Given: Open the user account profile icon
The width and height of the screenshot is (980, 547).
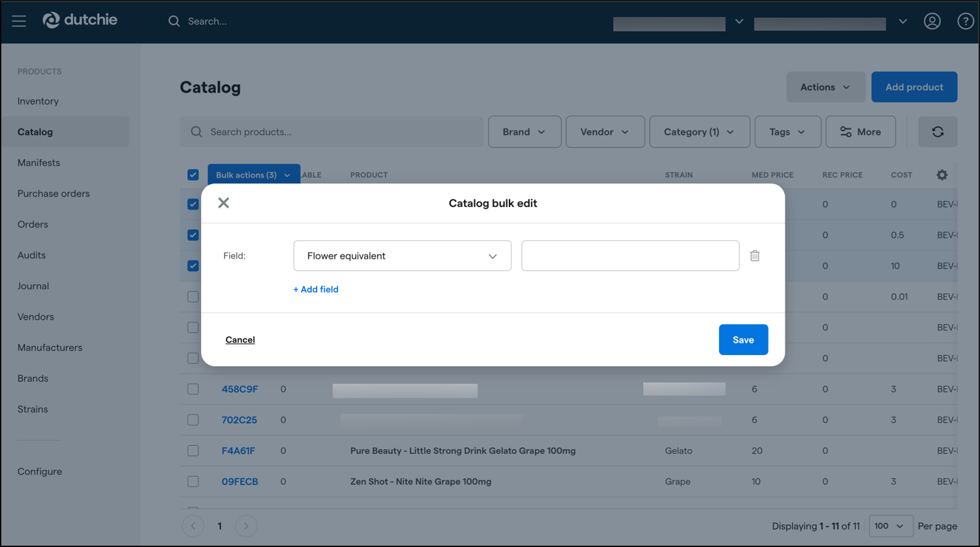Looking at the screenshot, I should pos(932,21).
